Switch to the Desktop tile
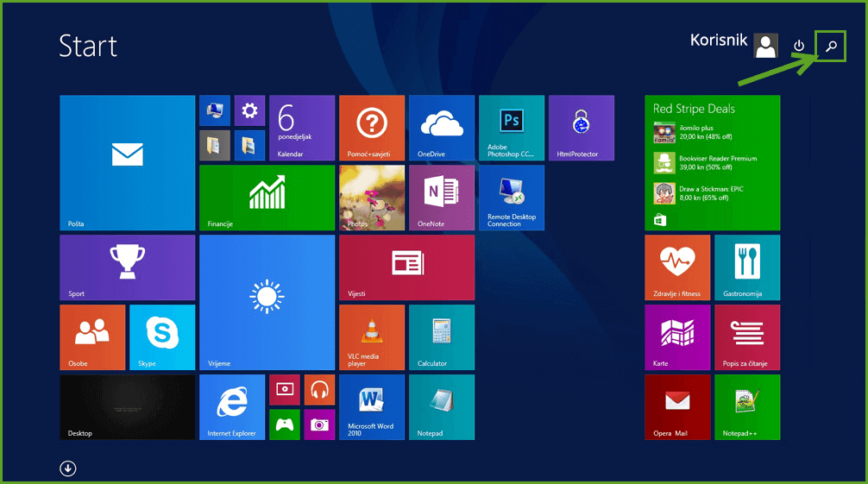Screen dimensions: 868x484 [128, 407]
